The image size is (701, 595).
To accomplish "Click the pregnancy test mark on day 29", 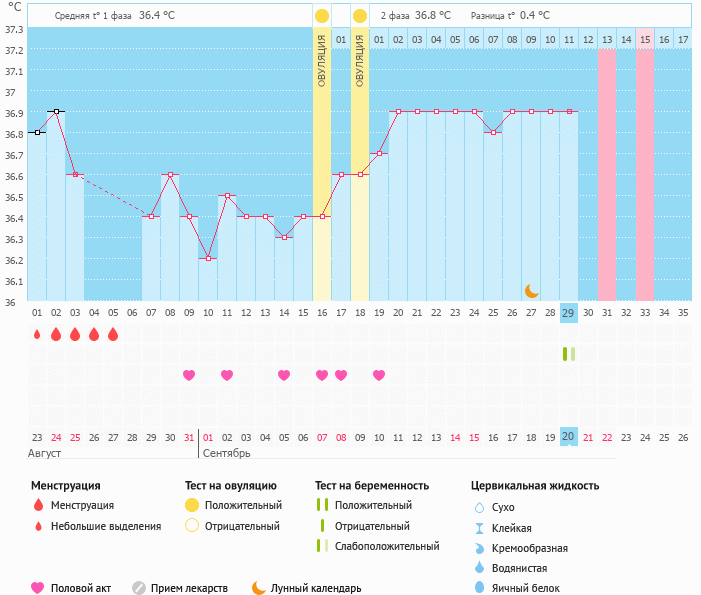I will point(568,354).
